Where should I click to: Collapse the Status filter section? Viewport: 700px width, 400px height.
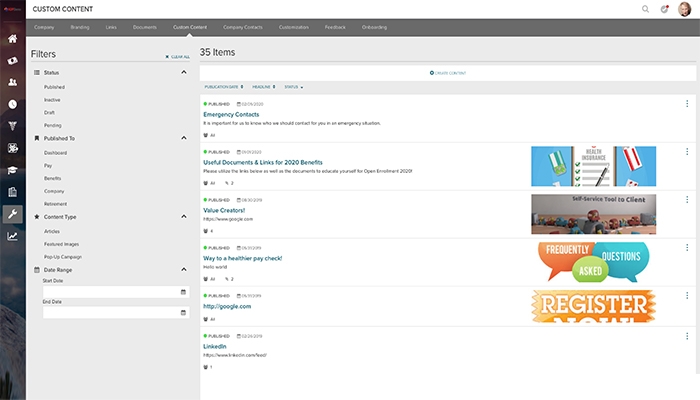tap(184, 72)
